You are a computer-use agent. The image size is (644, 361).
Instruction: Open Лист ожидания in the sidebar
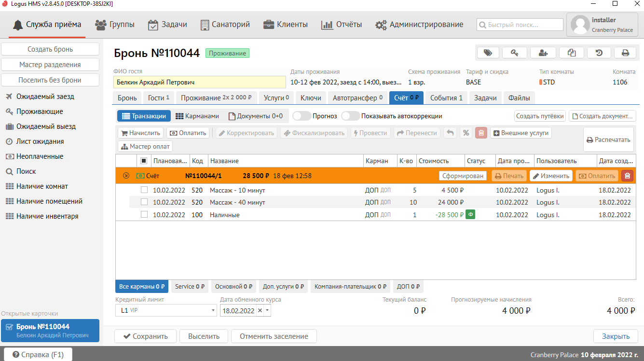point(40,141)
